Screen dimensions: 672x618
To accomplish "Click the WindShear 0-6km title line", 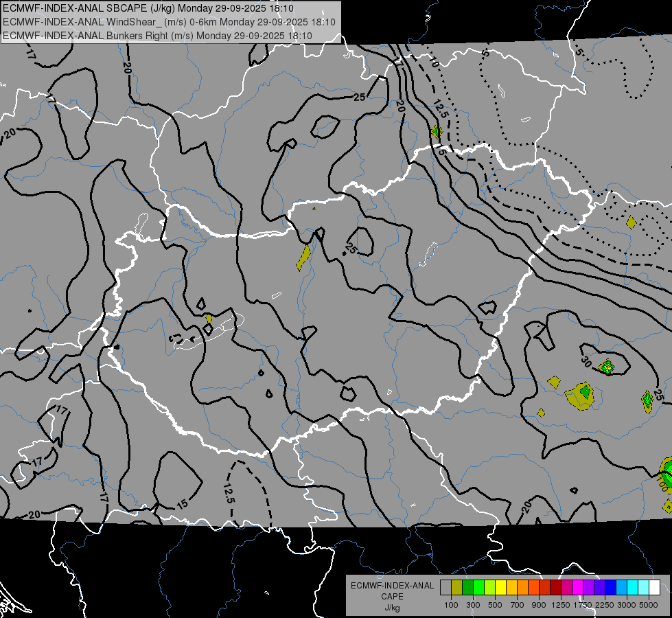I will pos(169,22).
